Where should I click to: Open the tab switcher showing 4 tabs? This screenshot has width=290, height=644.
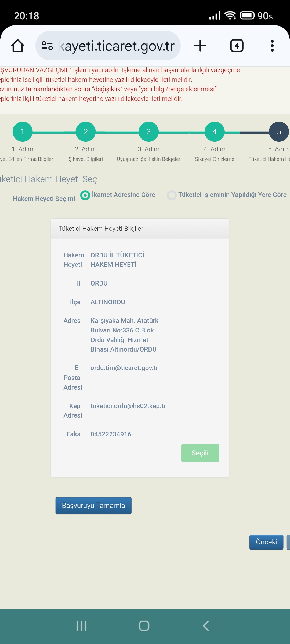237,46
